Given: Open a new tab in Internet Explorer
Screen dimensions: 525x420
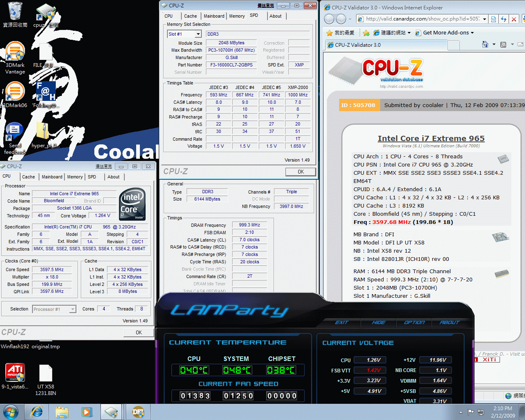Looking at the screenshot, I should [x=453, y=45].
